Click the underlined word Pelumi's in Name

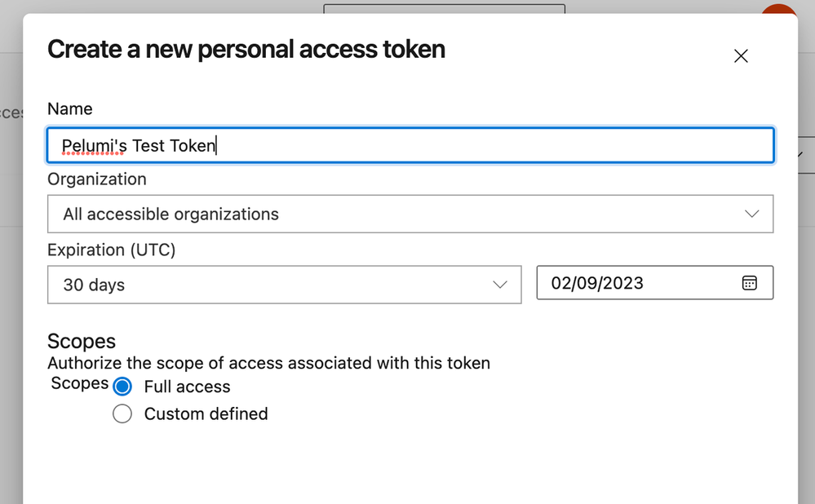(x=94, y=146)
